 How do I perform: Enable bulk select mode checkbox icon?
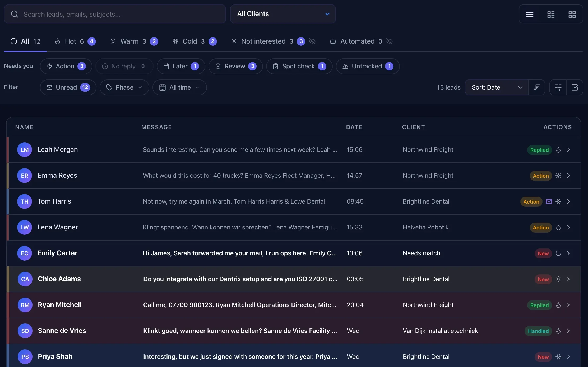(575, 87)
